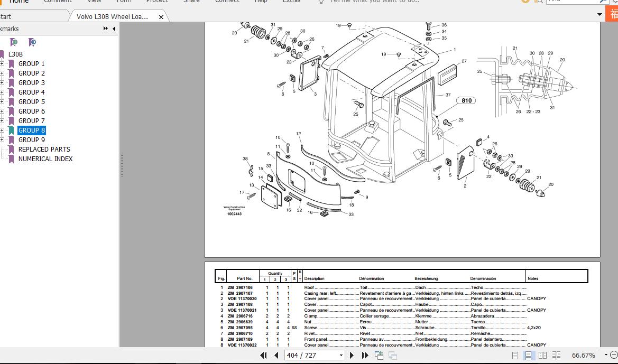618x364 pixels.
Task: Click the 66.67% zoom value
Action: click(583, 356)
